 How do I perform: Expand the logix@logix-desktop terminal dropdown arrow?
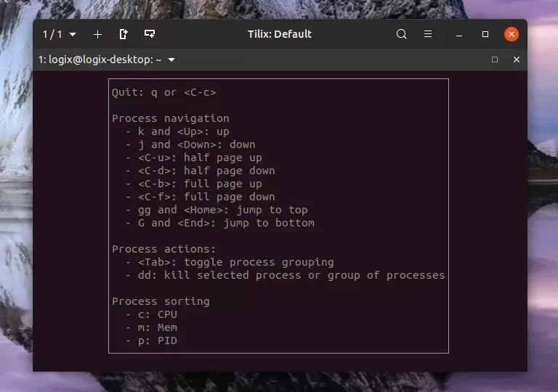(171, 60)
